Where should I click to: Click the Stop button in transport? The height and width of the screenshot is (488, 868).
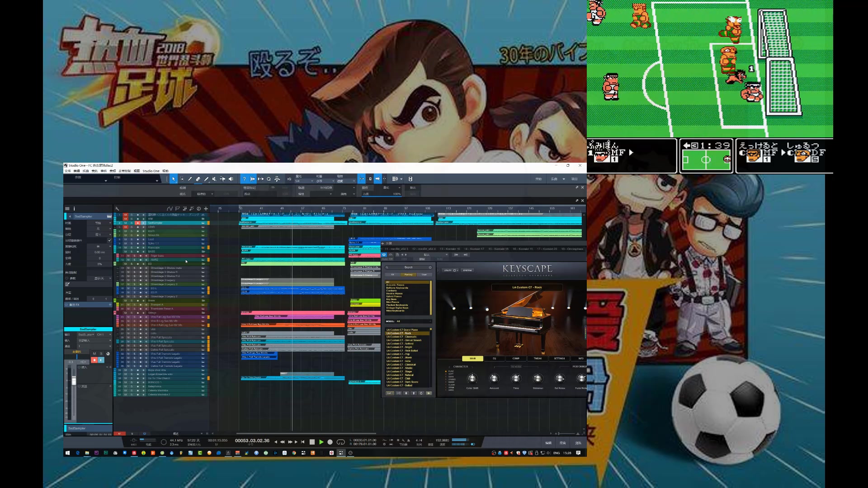click(312, 442)
